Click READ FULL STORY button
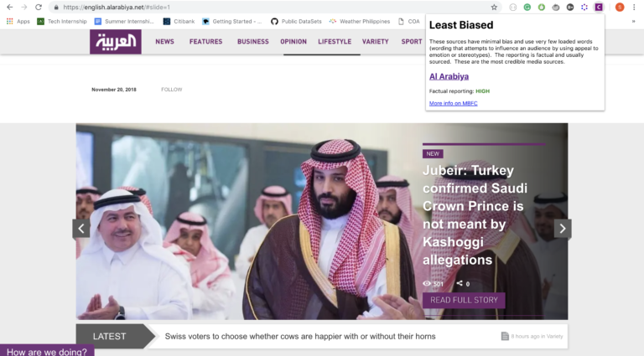Image resolution: width=644 pixels, height=356 pixels. (464, 300)
